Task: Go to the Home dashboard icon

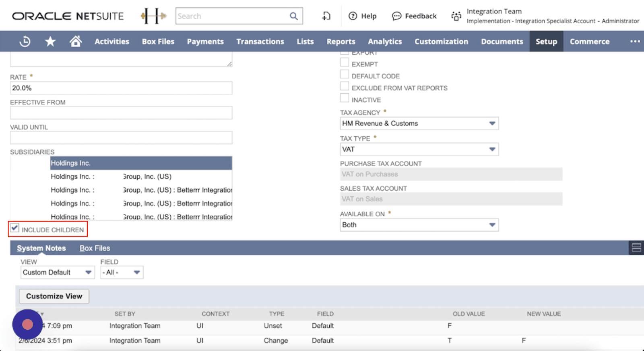Action: [x=75, y=41]
